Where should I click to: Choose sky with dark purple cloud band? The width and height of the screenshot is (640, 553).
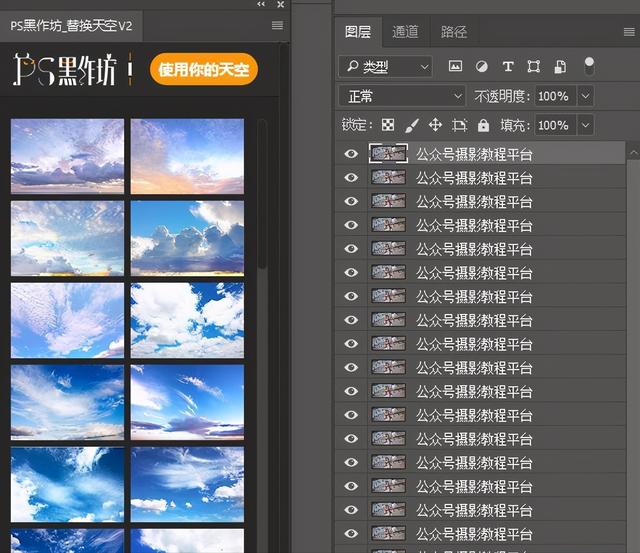point(67,156)
